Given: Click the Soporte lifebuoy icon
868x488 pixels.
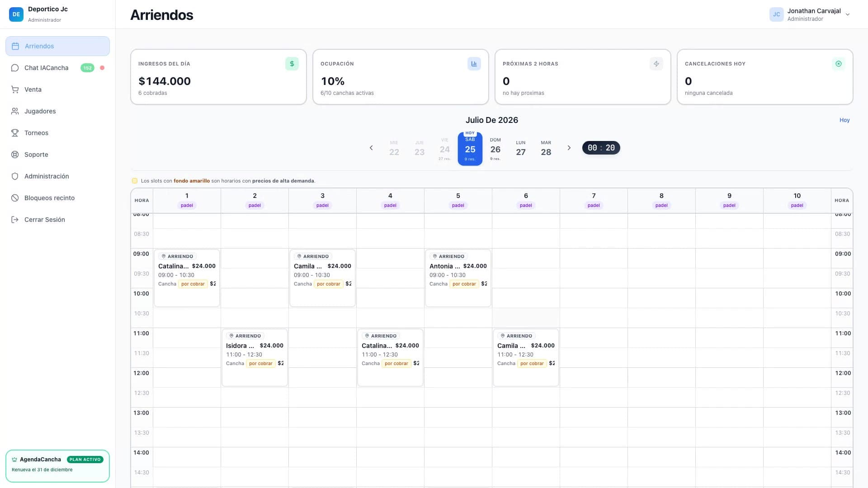Looking at the screenshot, I should click(x=15, y=155).
